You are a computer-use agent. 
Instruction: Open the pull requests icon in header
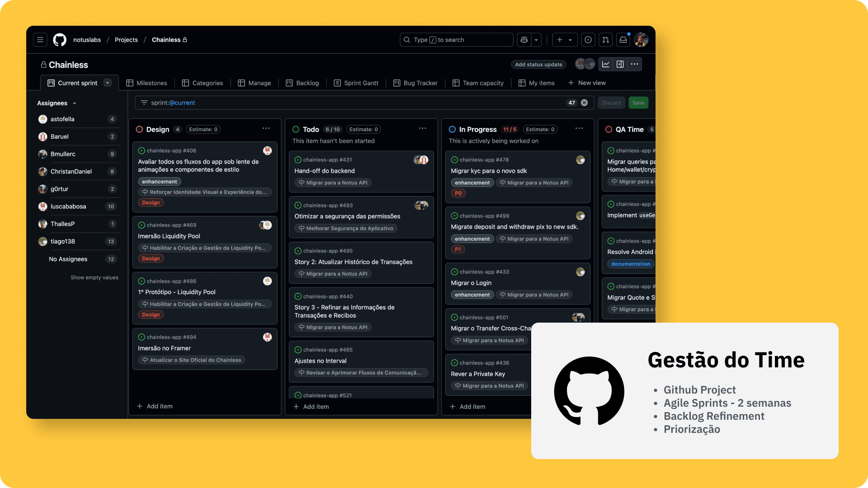[606, 40]
